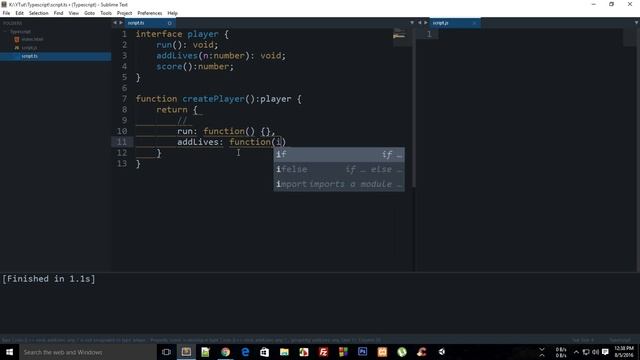The image size is (640, 360).
Task: Open the Selection menu
Action: [x=38, y=13]
